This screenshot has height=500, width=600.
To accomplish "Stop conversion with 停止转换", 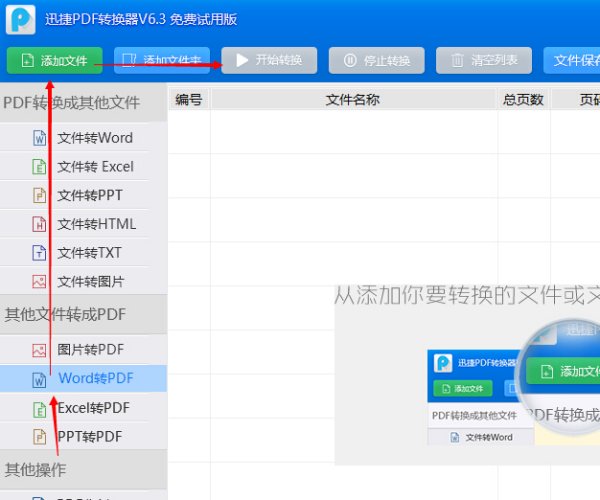I will 377,60.
